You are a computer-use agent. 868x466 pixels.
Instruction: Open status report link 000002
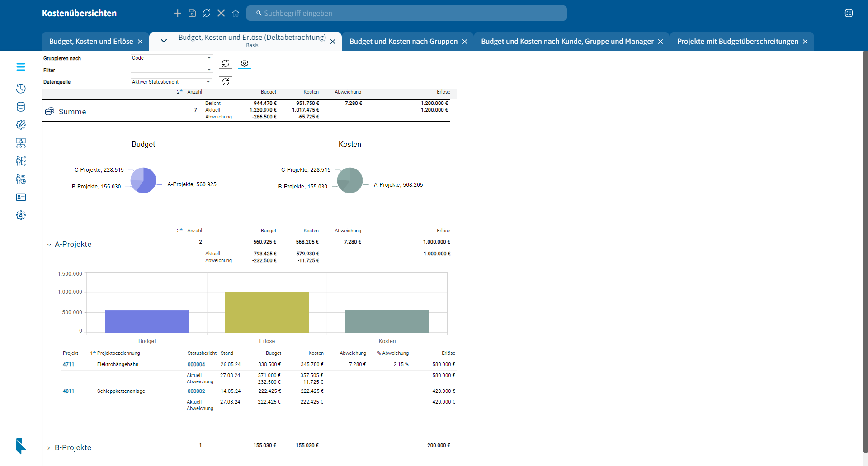tap(196, 391)
